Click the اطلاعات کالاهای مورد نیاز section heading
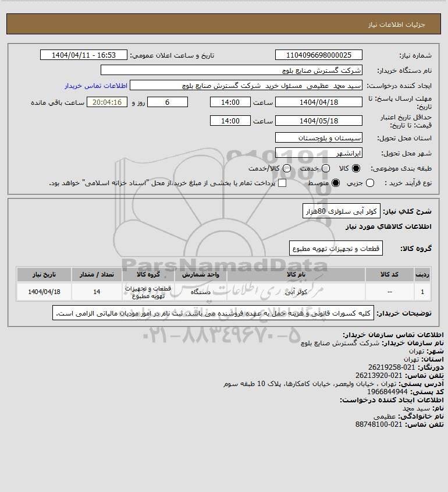Screen dimensions: 448x492 coord(389,226)
